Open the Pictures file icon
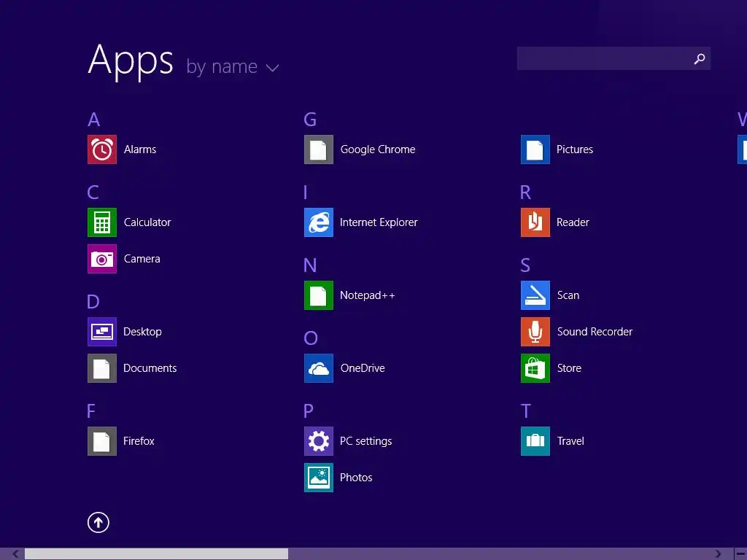This screenshot has width=747, height=560. (x=535, y=149)
